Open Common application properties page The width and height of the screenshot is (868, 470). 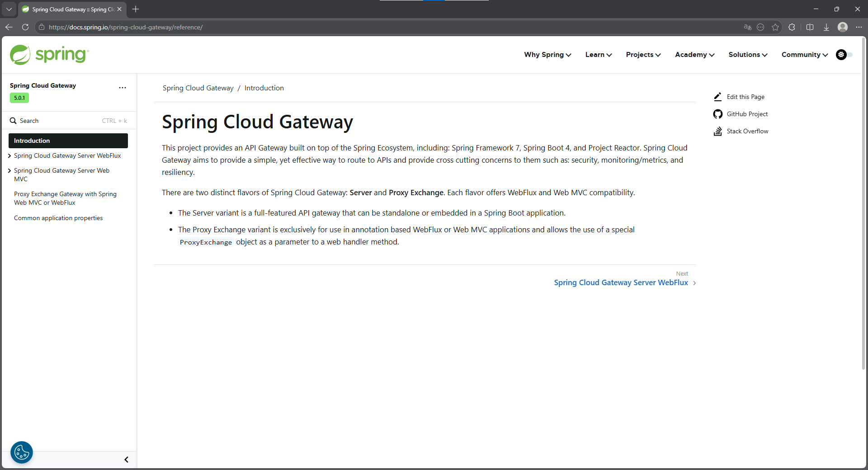pyautogui.click(x=58, y=218)
